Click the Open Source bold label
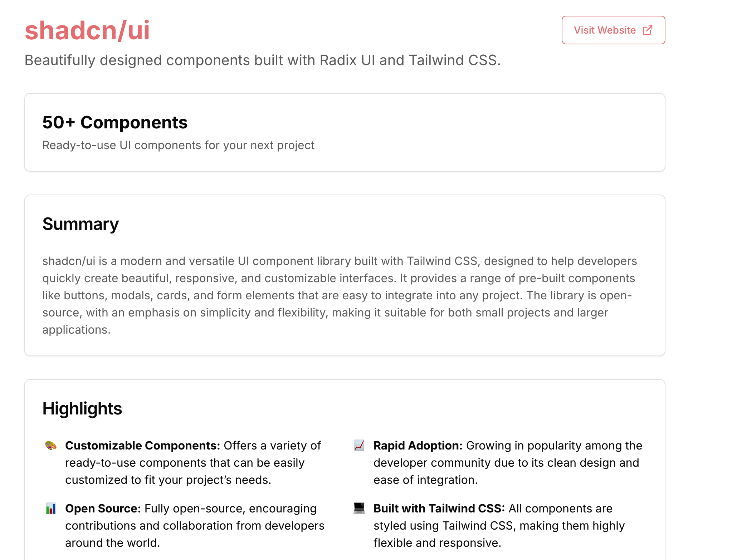This screenshot has width=737, height=560. pos(103,509)
